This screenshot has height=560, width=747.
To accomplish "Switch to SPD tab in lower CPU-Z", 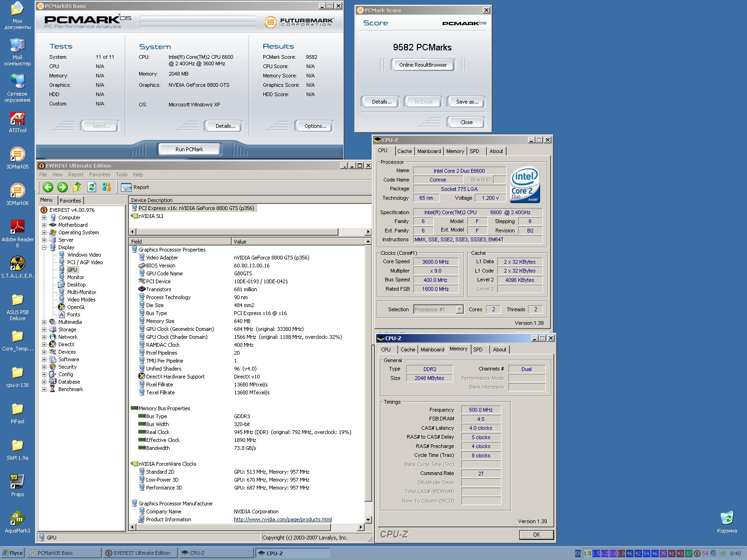I will [478, 350].
